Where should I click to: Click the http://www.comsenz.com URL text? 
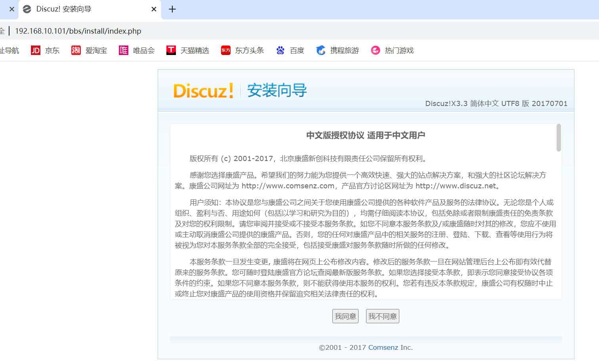288,186
